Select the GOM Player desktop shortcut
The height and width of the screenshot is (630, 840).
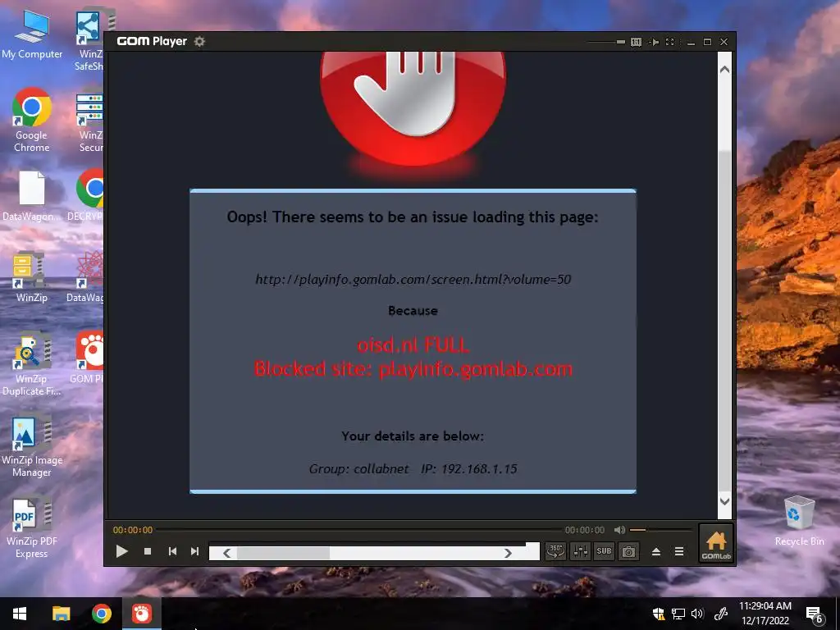[x=89, y=357]
